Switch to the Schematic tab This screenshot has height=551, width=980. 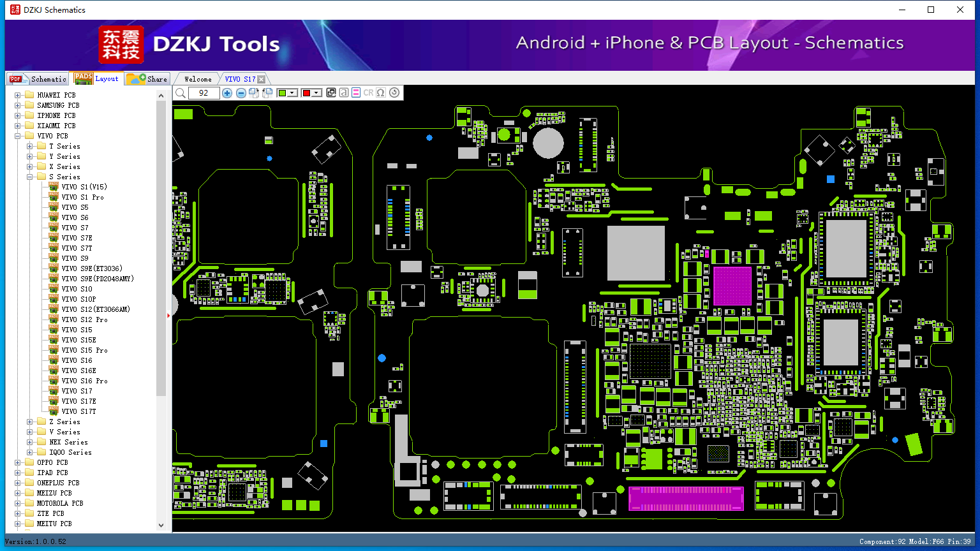[x=38, y=79]
